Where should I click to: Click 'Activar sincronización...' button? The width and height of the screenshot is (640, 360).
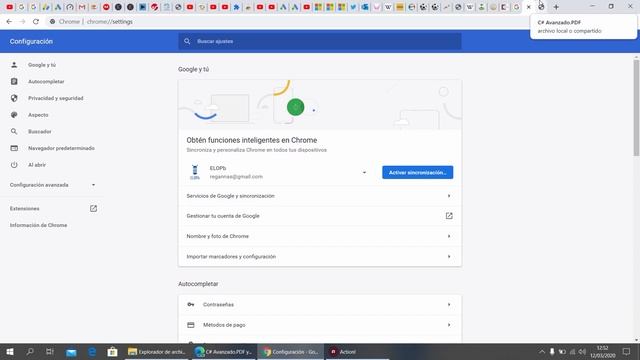(x=417, y=172)
